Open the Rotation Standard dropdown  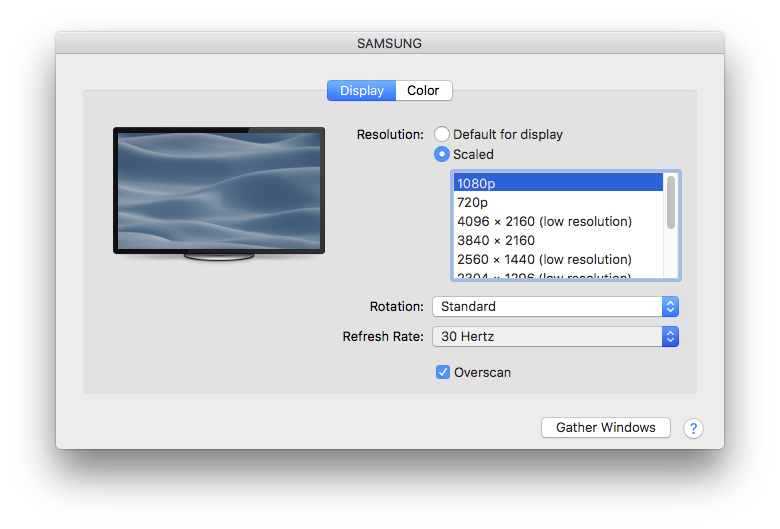[555, 307]
